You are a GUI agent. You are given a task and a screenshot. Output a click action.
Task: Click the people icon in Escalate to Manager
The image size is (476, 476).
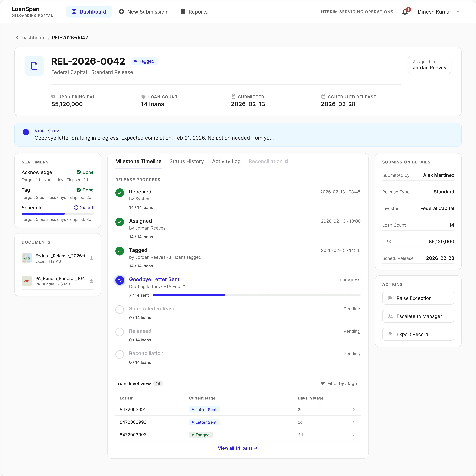click(x=390, y=316)
